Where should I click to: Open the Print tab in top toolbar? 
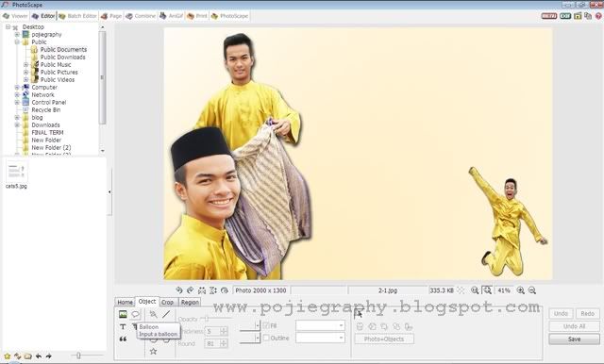197,16
